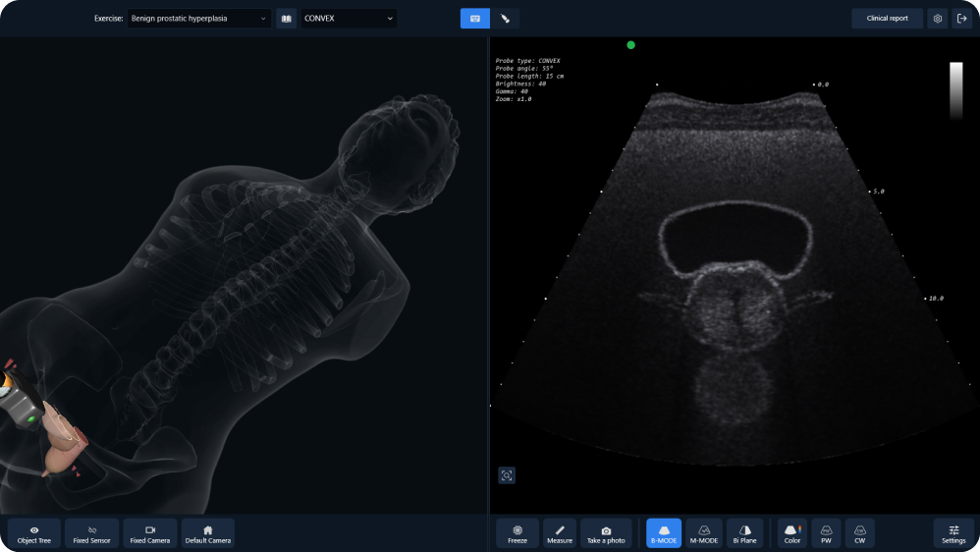Click the 'Exercise:' label

pyautogui.click(x=108, y=19)
